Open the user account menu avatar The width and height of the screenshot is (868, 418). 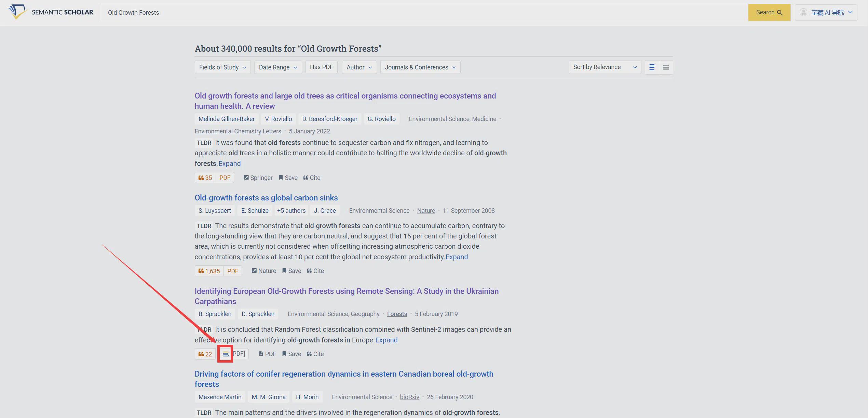point(803,12)
